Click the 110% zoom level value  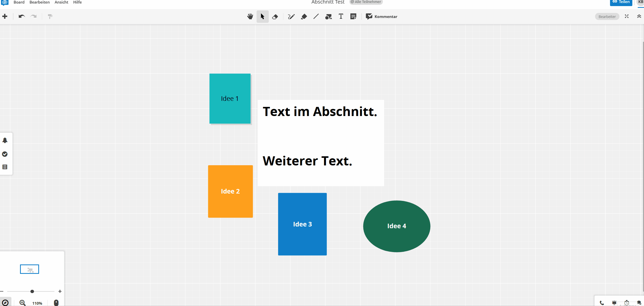[37, 303]
